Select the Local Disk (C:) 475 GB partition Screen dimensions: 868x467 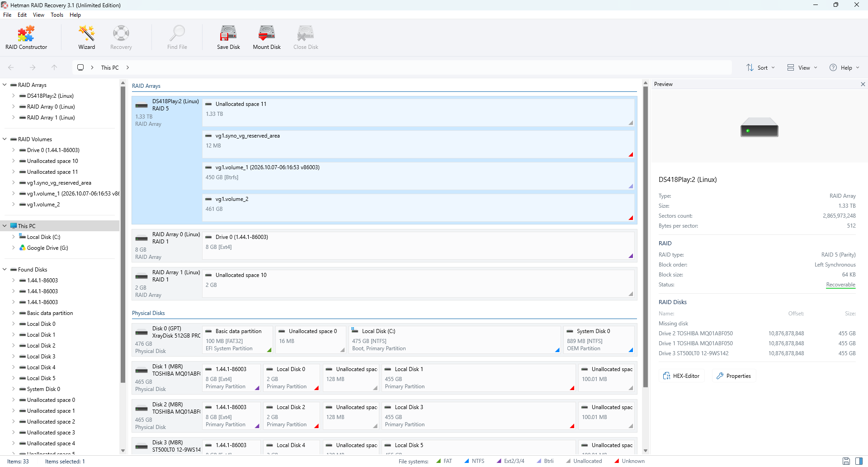(454, 340)
